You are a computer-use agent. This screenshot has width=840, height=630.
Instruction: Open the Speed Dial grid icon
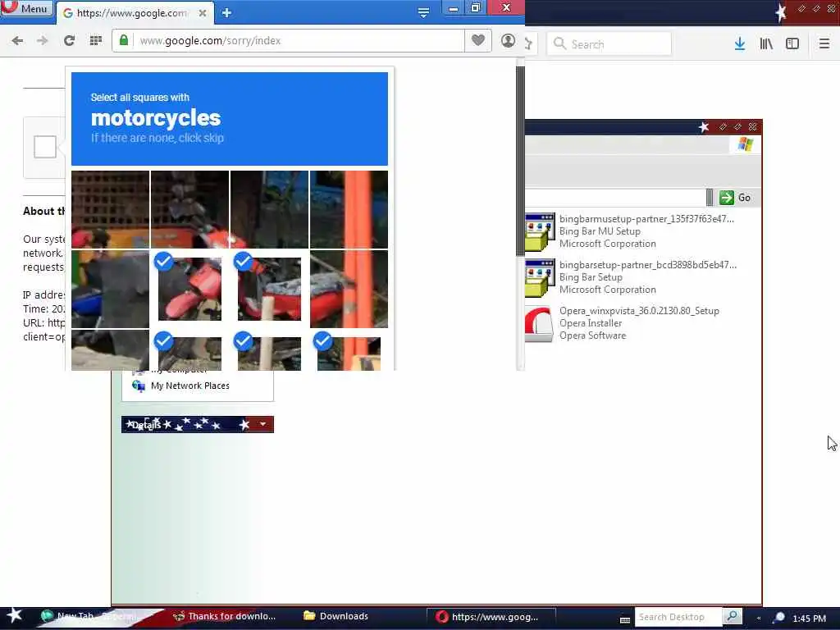(x=96, y=41)
